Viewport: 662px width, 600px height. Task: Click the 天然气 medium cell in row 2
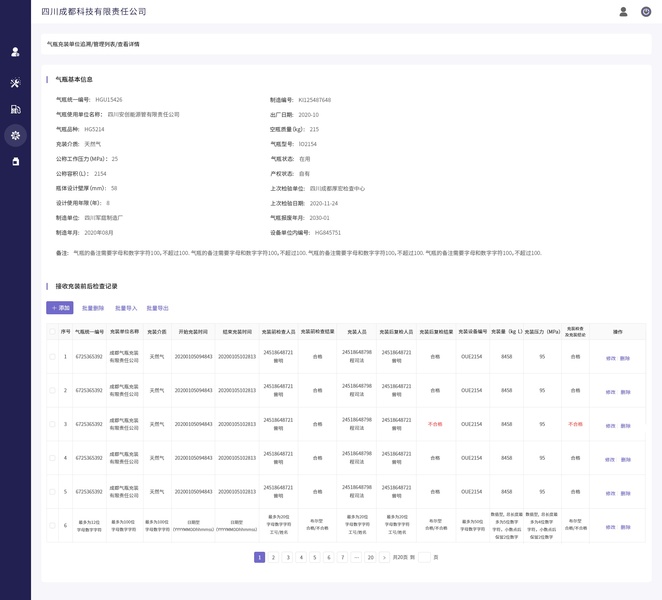[157, 391]
